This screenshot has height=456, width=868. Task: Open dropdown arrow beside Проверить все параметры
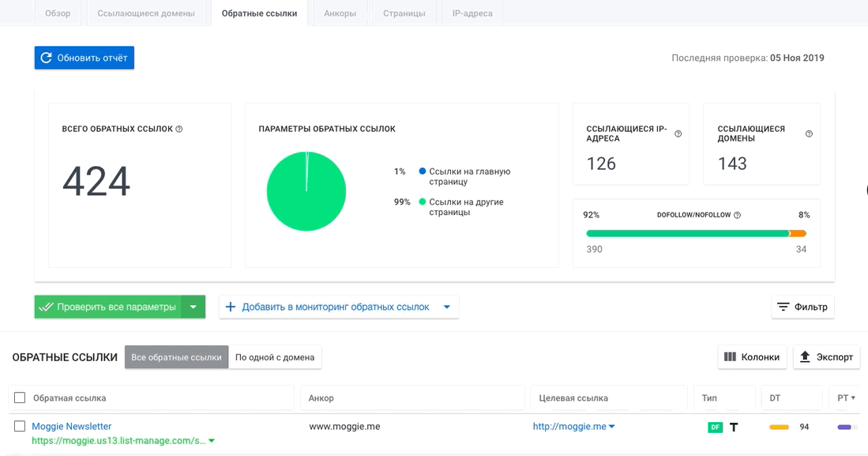[194, 307]
